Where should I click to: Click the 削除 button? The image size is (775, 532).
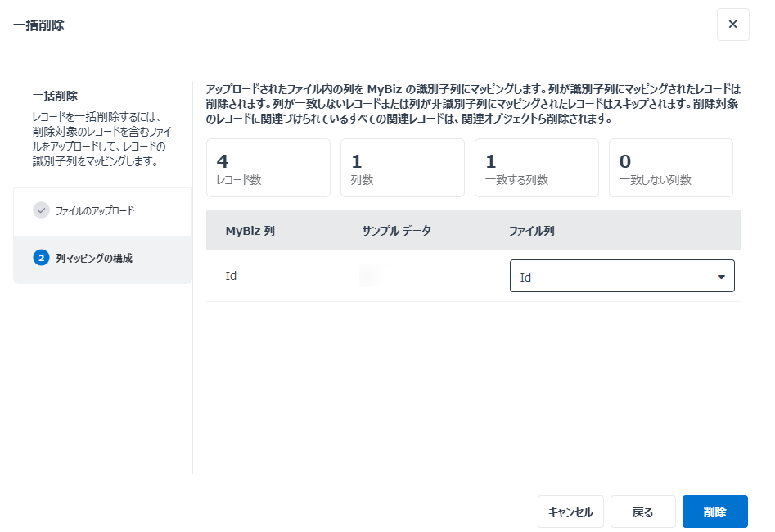coord(714,511)
